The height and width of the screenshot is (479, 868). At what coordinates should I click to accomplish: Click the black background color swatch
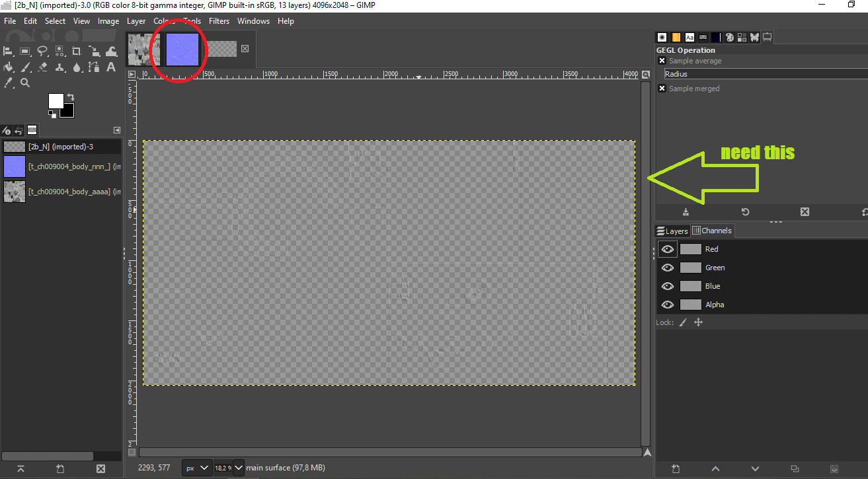[68, 112]
